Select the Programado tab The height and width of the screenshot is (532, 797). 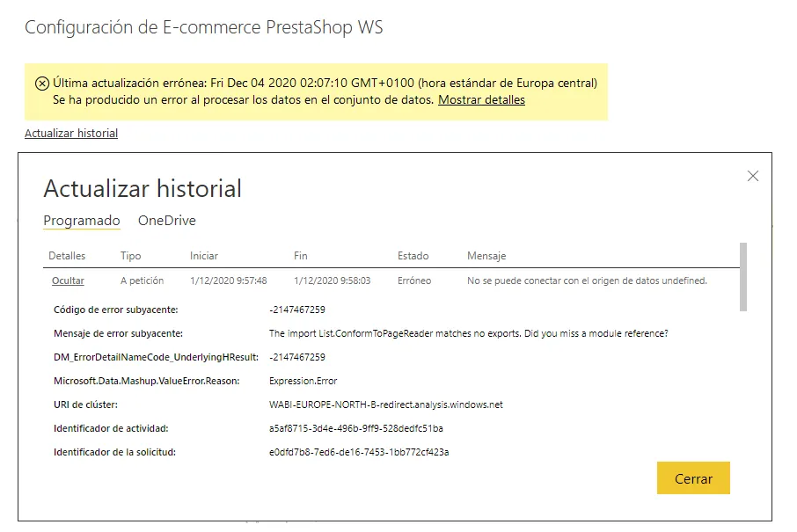tap(82, 221)
